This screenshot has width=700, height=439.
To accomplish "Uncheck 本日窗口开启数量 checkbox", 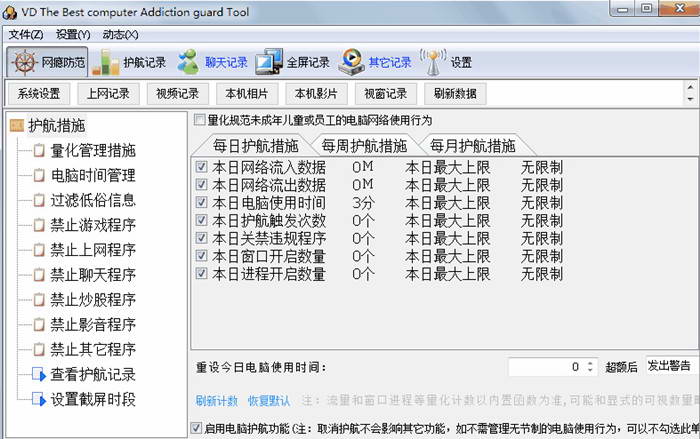I will (x=201, y=256).
